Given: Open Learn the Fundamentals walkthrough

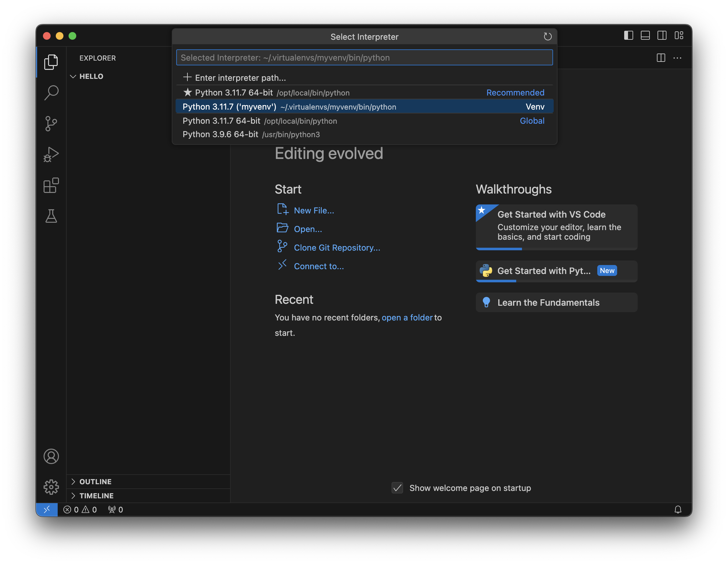Looking at the screenshot, I should pos(556,302).
